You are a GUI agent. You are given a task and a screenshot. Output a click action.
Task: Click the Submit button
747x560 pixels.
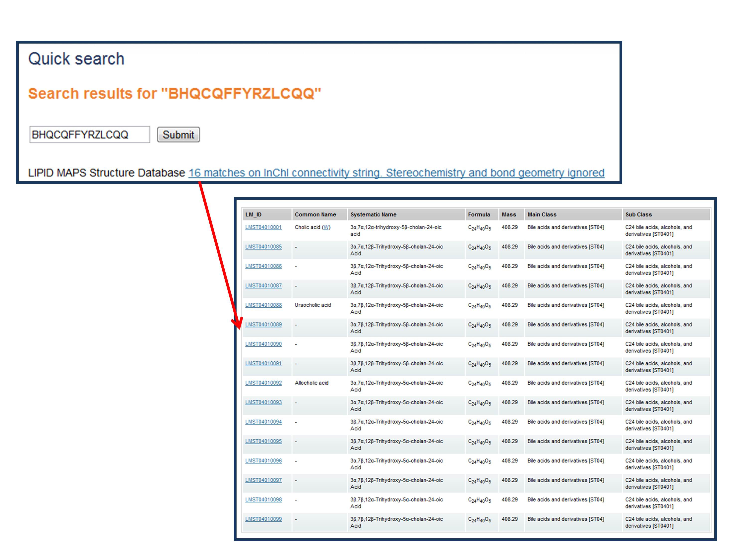(x=178, y=135)
